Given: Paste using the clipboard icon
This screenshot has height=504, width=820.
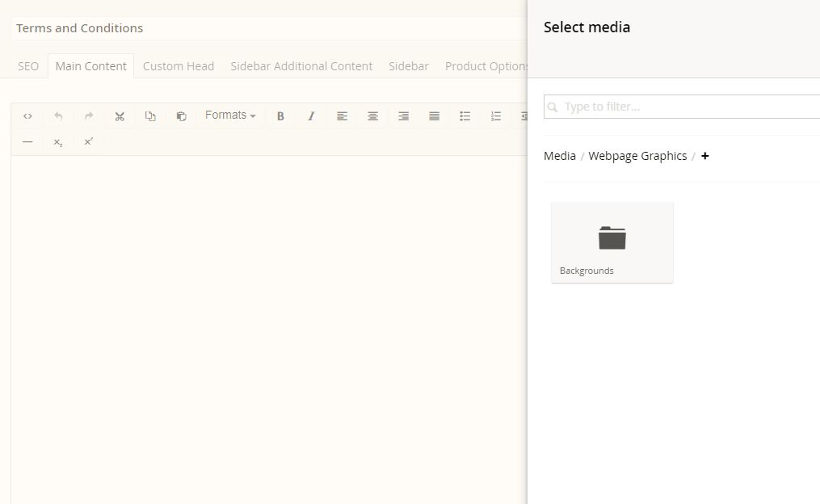Looking at the screenshot, I should pos(181,116).
